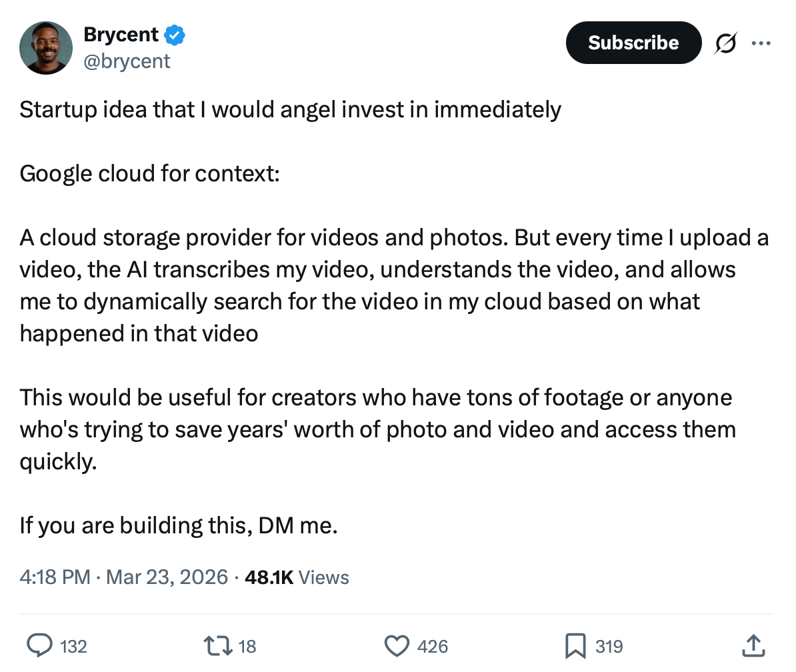This screenshot has height=672, width=796.
Task: Click the Mar 23, 2026 date
Action: [x=167, y=577]
